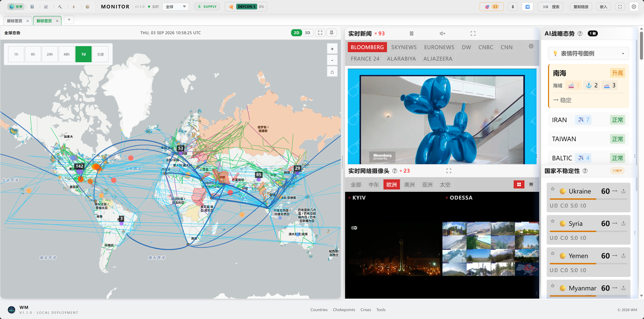Open the ⌘K 搜索 search box

point(551,7)
